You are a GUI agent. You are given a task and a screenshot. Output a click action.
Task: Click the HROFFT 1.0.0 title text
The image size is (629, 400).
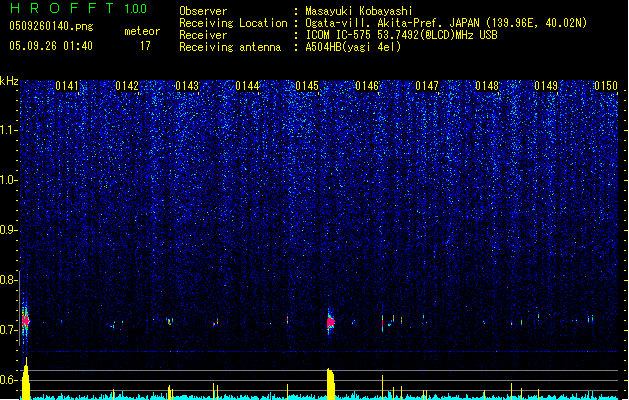[78, 8]
